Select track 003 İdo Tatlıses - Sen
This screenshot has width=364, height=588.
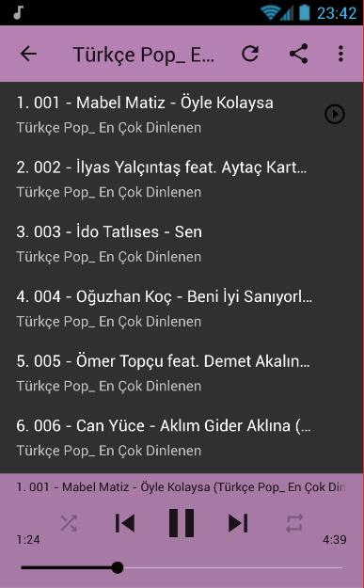click(x=182, y=244)
